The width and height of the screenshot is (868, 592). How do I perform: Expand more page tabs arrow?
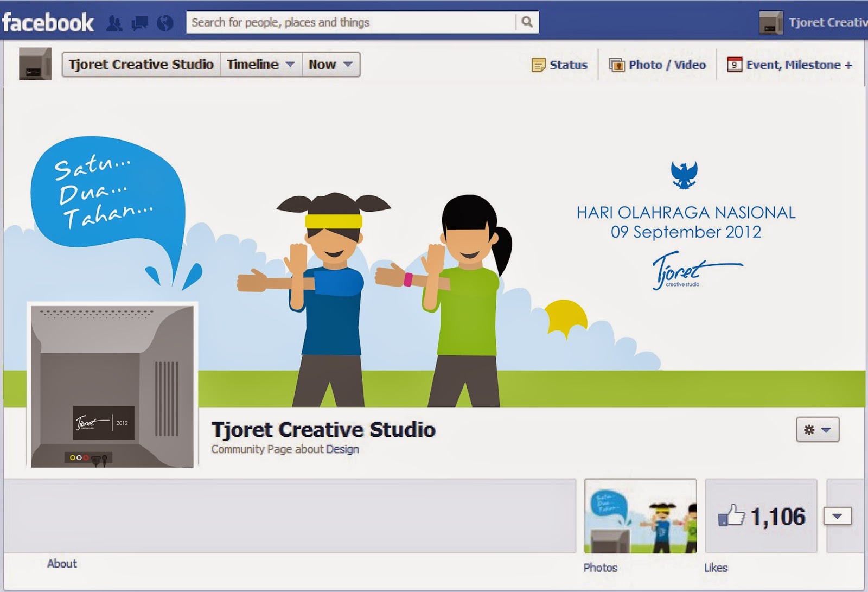(x=837, y=516)
